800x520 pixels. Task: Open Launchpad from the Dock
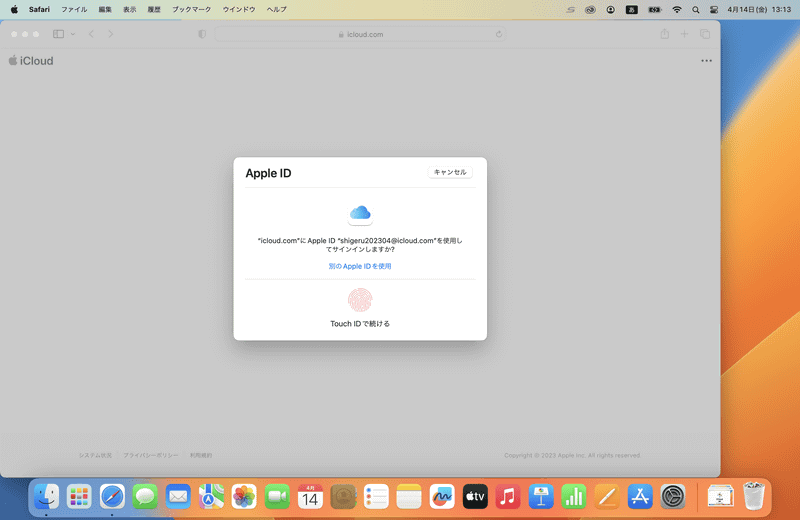tap(79, 497)
